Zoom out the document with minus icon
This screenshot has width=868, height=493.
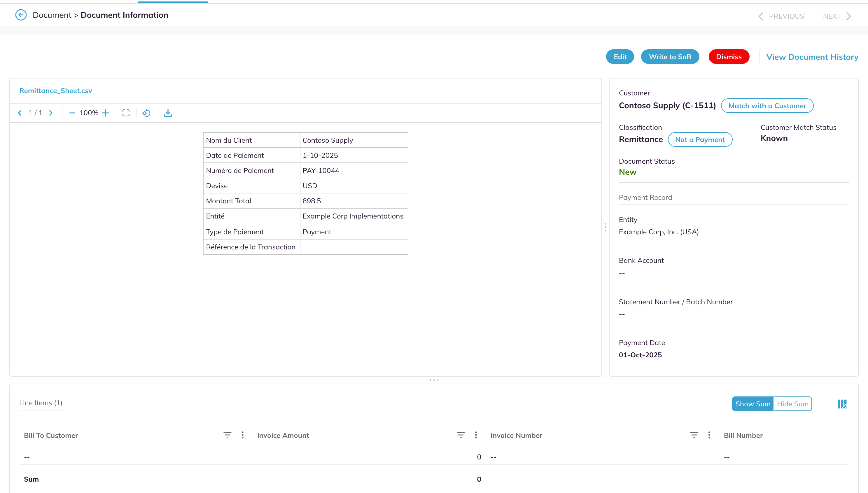click(x=72, y=113)
